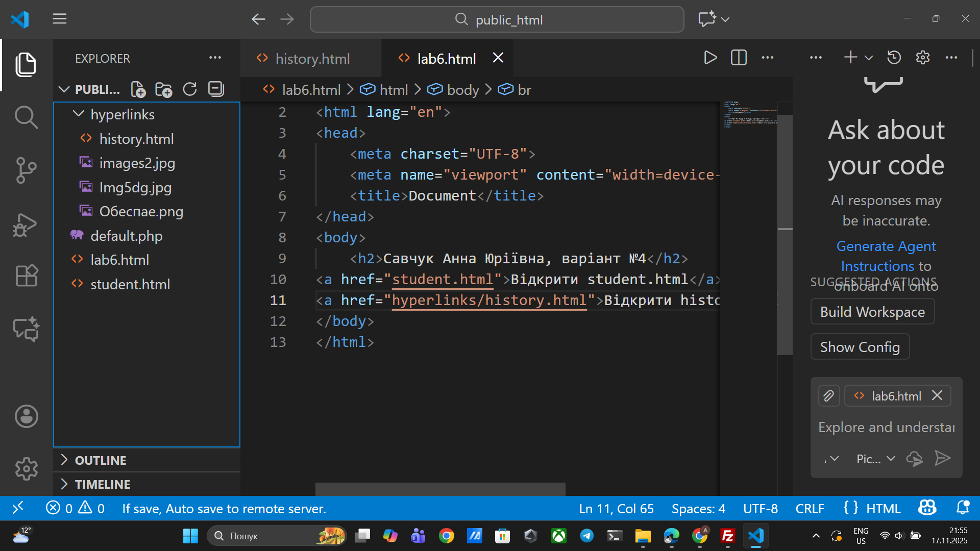Open student.html from the file tree
The image size is (980, 551).
coord(130,284)
